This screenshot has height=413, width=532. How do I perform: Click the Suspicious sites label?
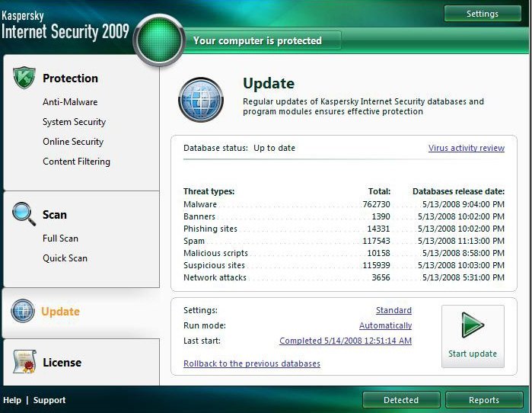tap(214, 265)
